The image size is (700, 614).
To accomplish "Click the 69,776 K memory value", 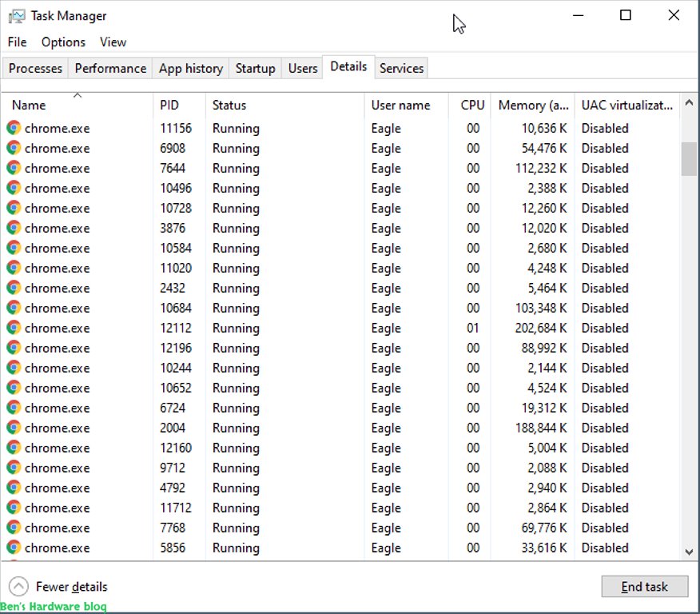I will point(544,528).
